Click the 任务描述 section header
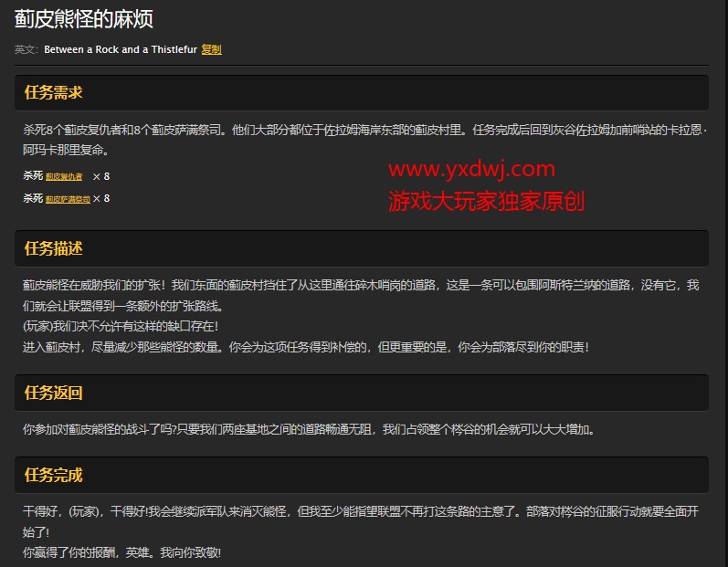The height and width of the screenshot is (567, 728). pos(54,248)
